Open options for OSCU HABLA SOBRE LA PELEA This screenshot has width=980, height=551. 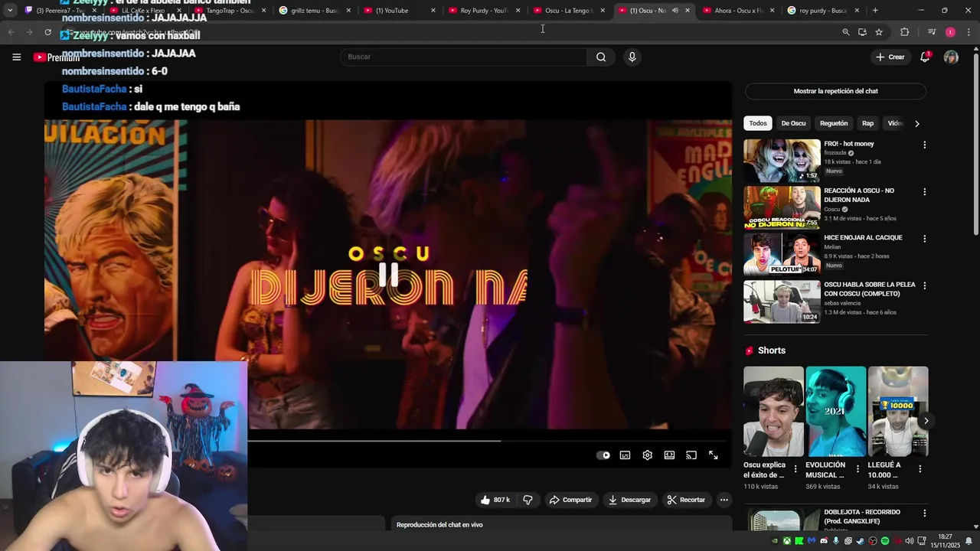click(x=924, y=285)
